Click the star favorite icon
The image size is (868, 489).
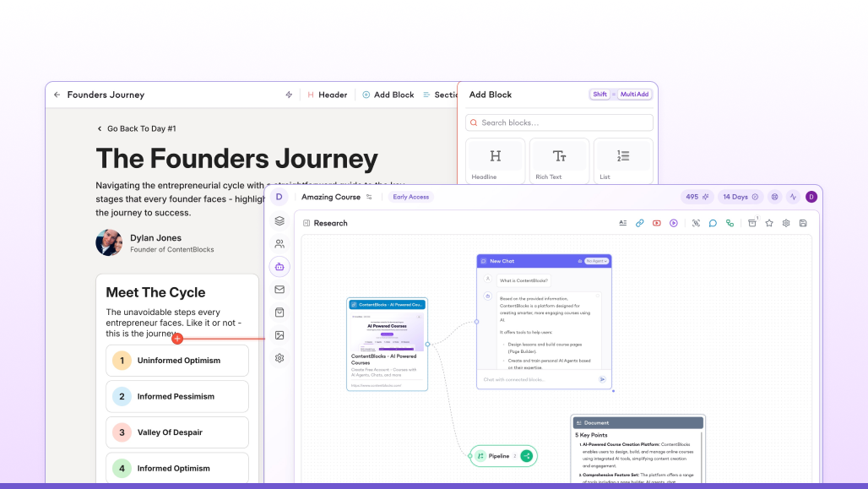pos(769,223)
